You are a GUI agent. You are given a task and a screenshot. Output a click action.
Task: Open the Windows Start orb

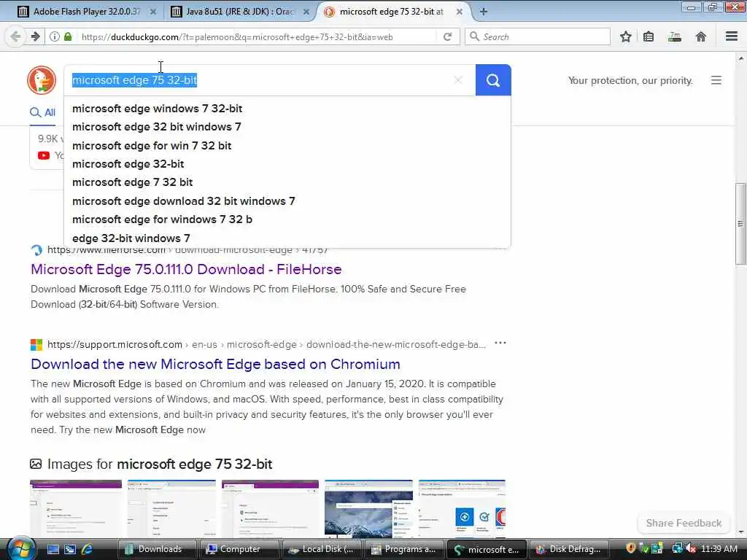pos(20,548)
